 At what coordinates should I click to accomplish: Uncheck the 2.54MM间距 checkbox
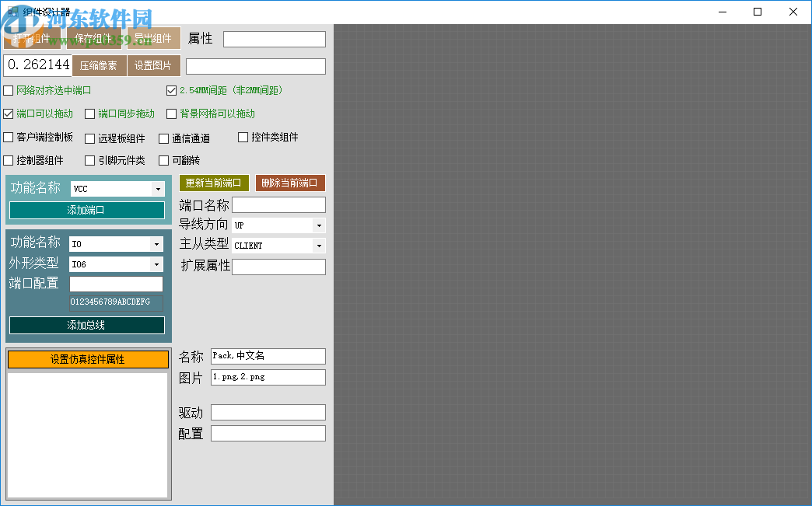tap(171, 90)
